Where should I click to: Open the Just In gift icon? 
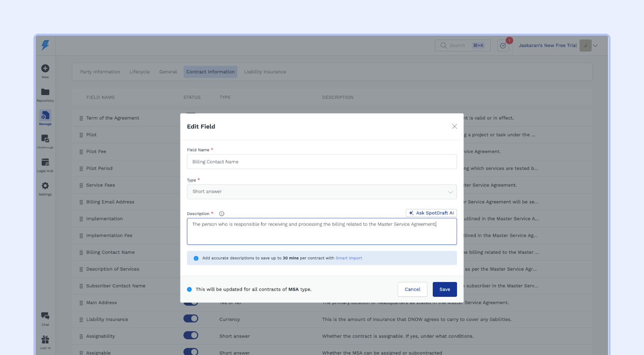pyautogui.click(x=45, y=340)
